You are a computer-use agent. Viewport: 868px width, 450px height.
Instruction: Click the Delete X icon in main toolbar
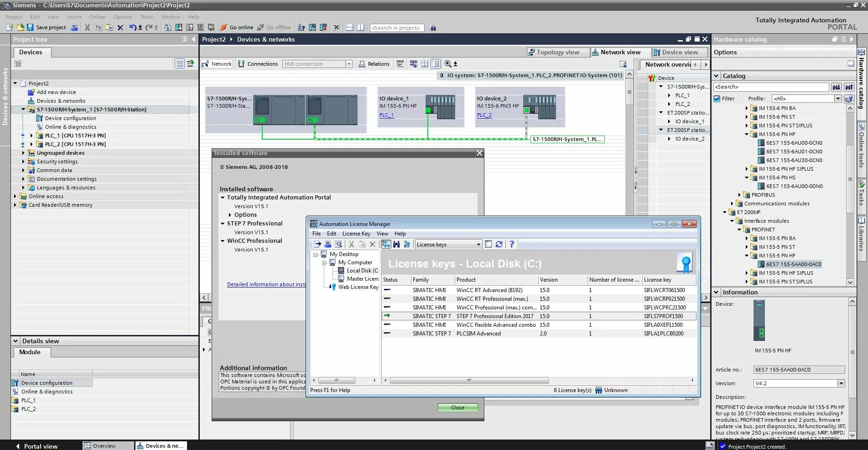[x=120, y=27]
